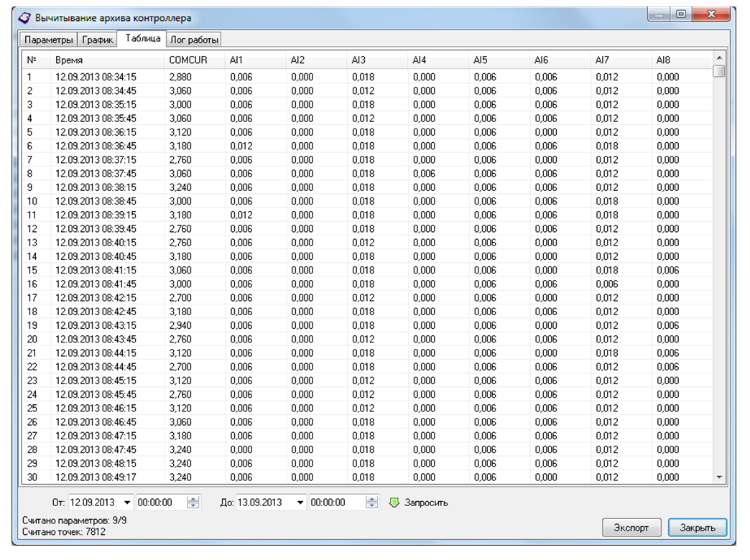Expand the До date dropdown

tap(300, 503)
